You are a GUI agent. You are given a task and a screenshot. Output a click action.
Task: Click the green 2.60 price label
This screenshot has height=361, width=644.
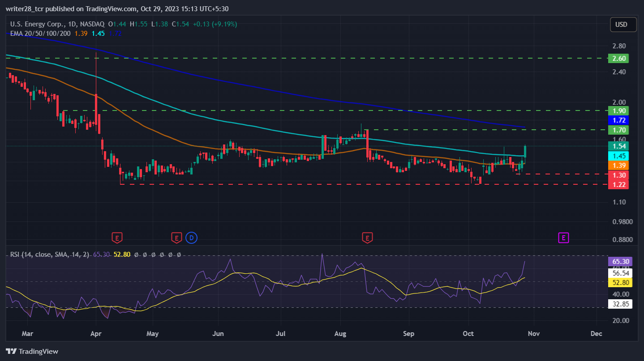[618, 58]
